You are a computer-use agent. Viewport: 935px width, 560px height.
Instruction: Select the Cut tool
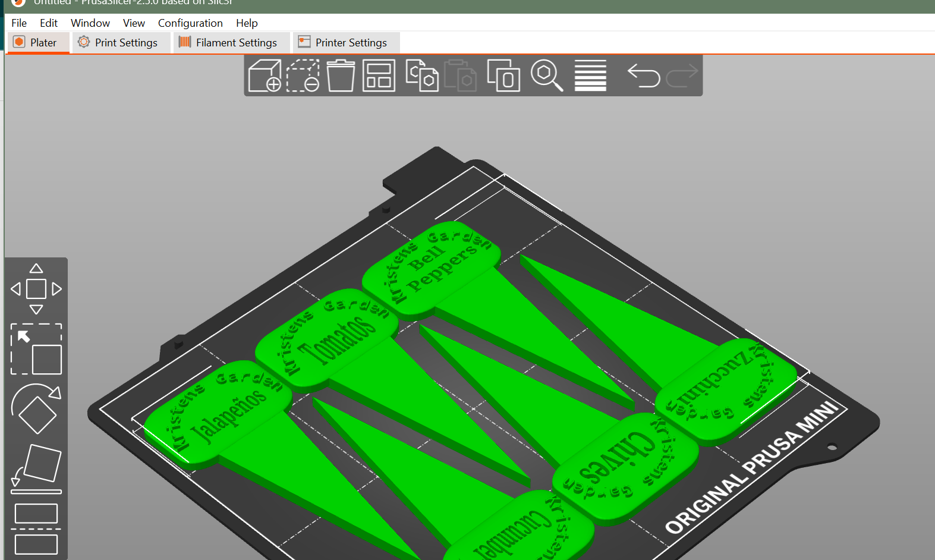point(36,529)
